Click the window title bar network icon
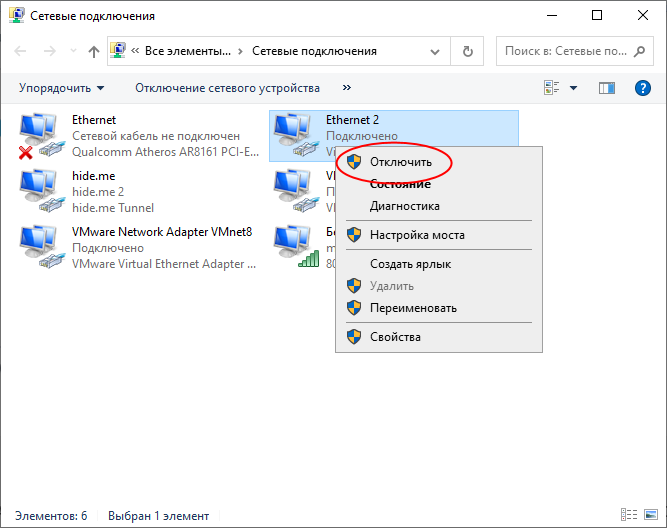The height and width of the screenshot is (528, 667). pos(16,15)
